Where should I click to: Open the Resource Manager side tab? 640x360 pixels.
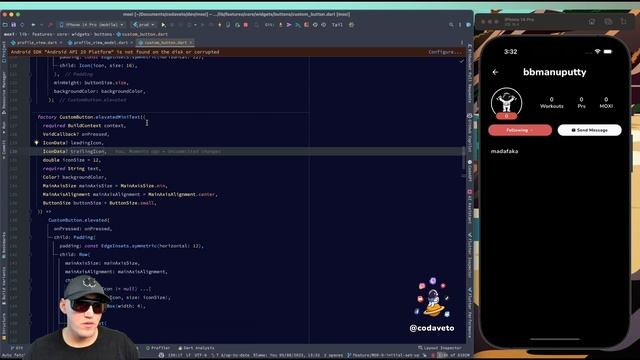tap(4, 92)
